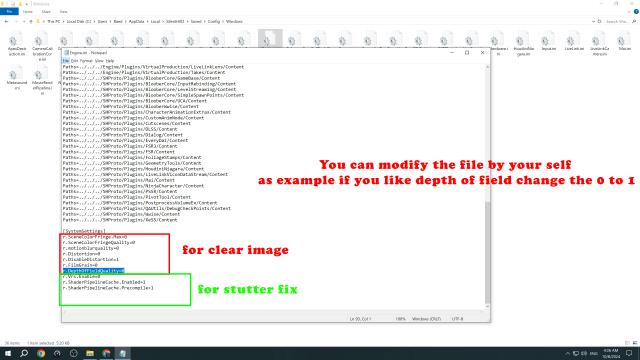This screenshot has width=640, height=360.
Task: Open the Input.ini file icon
Action: point(548,43)
